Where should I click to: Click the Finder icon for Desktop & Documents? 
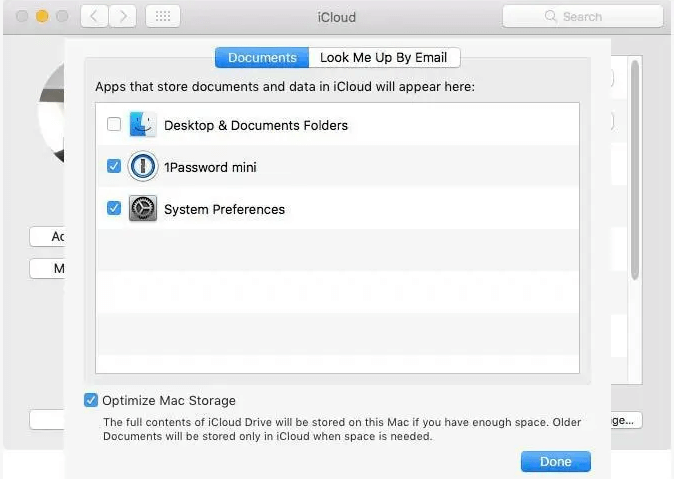coord(143,125)
